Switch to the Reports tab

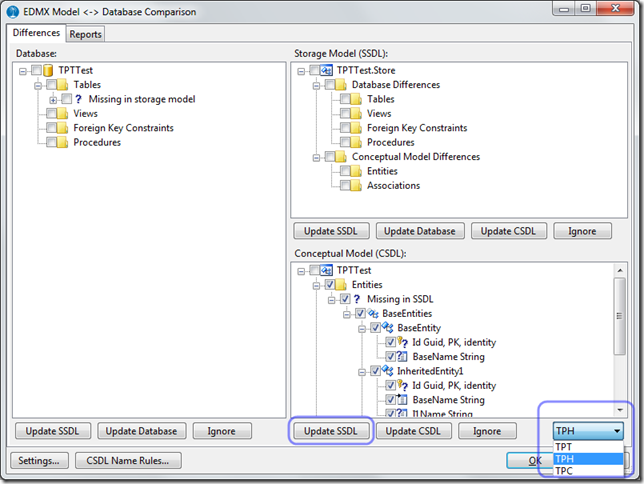click(x=85, y=35)
